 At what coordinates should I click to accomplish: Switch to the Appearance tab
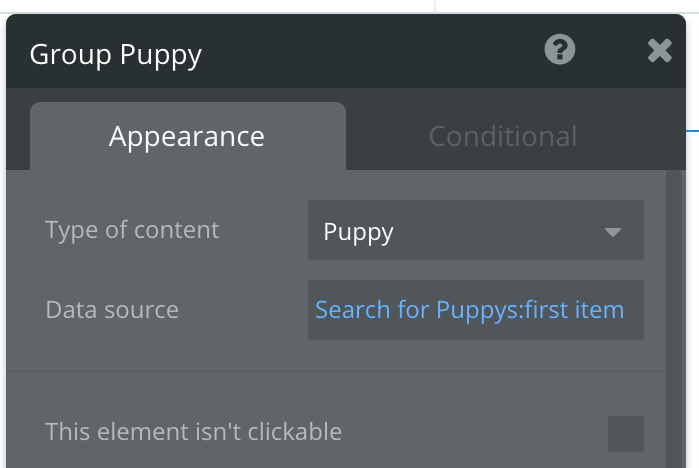point(187,136)
